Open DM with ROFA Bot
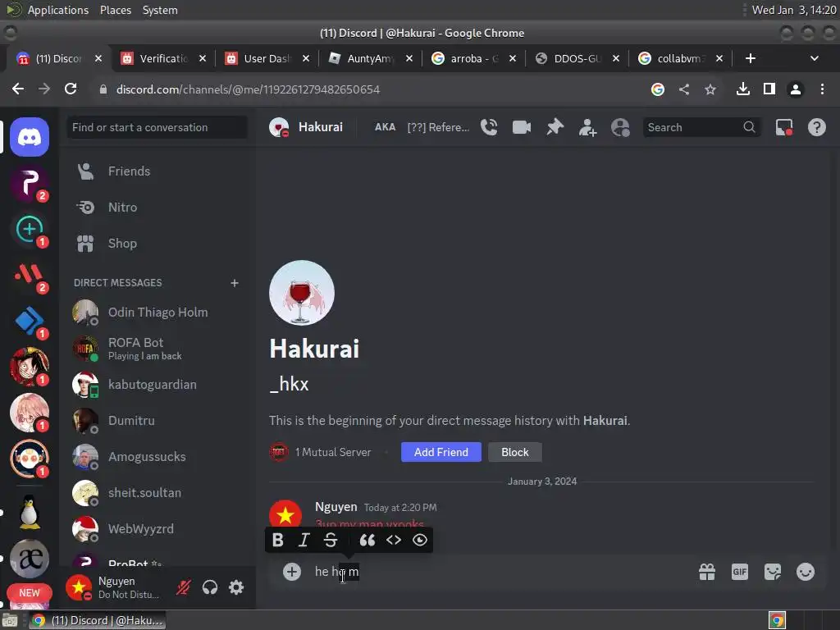The image size is (840, 630). point(157,348)
